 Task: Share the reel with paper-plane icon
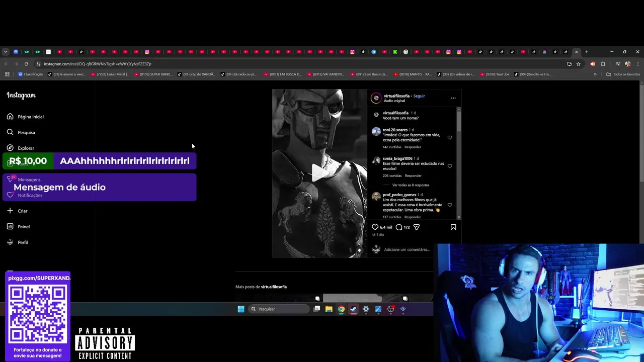click(417, 227)
